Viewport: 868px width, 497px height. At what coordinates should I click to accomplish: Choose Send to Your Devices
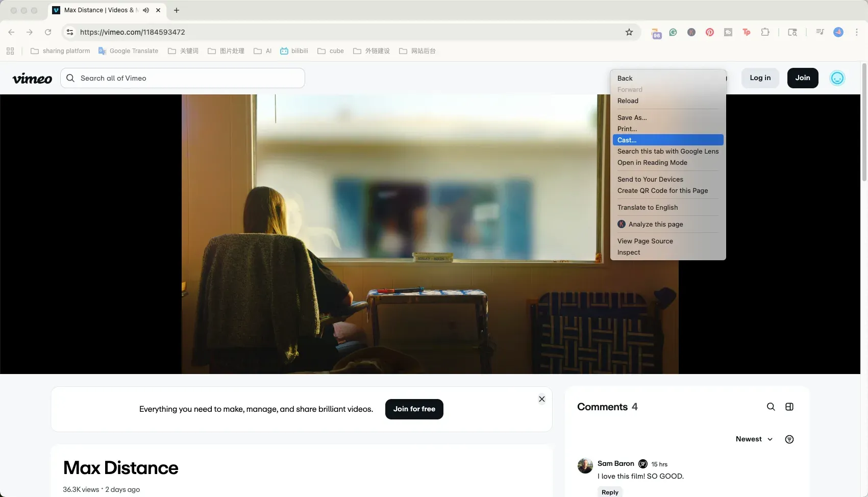(x=668, y=179)
